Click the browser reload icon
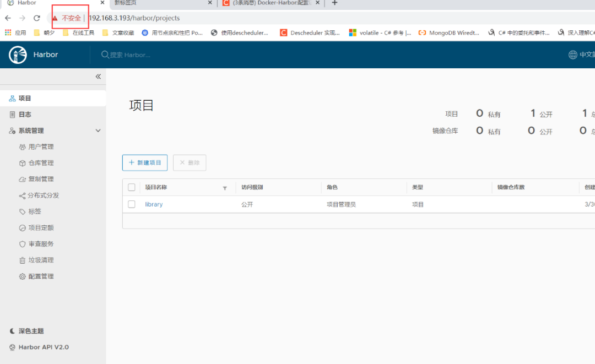Viewport: 595px width, 364px height. 37,18
